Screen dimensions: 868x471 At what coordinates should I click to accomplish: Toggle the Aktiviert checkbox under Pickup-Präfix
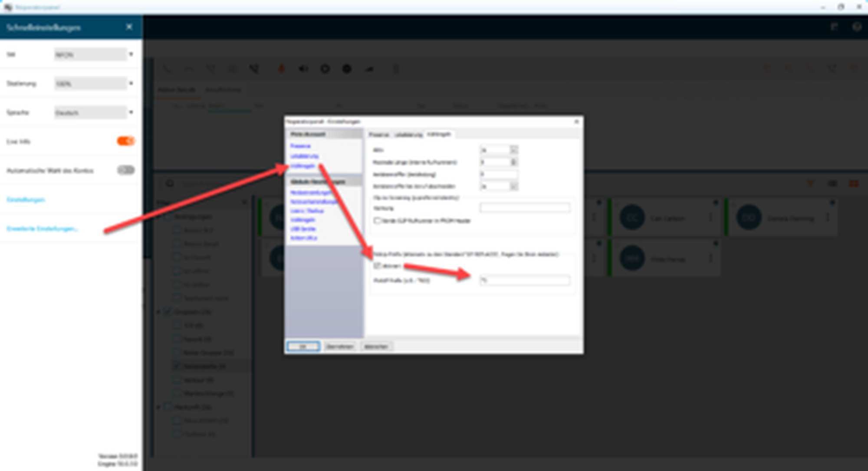point(377,266)
